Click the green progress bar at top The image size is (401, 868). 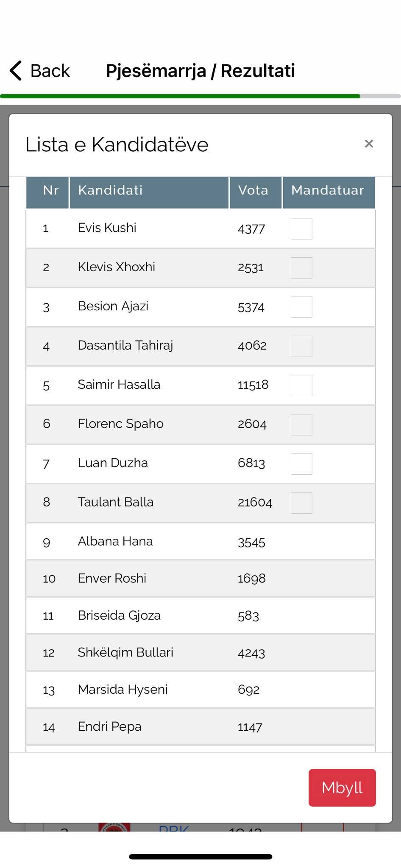pos(180,96)
